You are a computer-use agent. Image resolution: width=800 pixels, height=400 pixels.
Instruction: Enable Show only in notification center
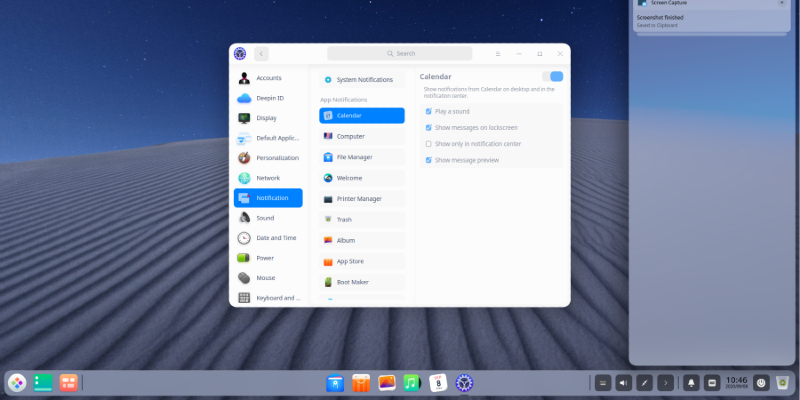(x=429, y=144)
